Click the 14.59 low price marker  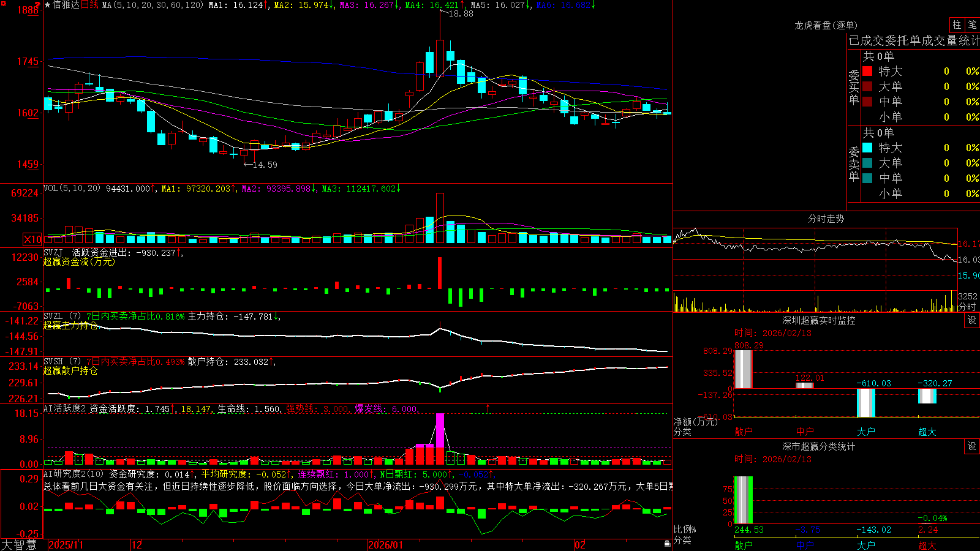[x=265, y=165]
